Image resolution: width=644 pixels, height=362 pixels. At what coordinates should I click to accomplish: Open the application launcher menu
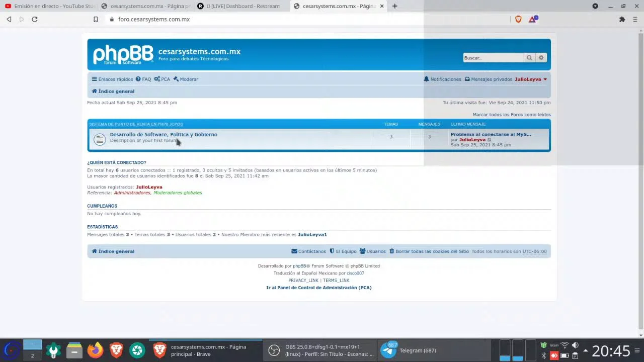pos(12,350)
